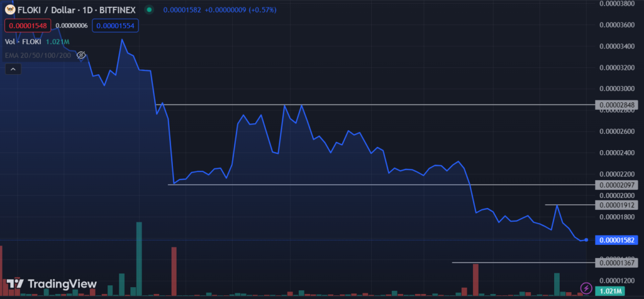Click the 0.00001367 horizontal line price label

click(617, 263)
